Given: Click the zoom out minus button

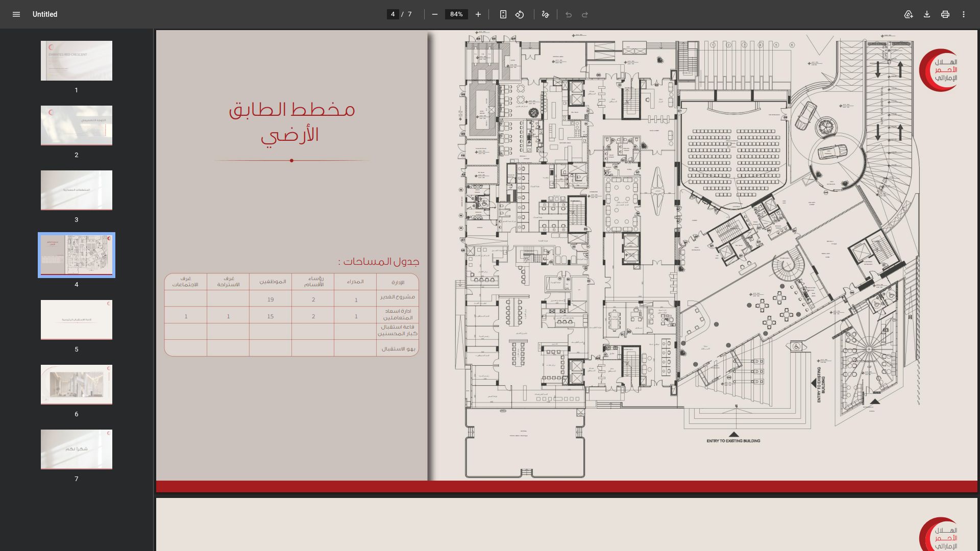Looking at the screenshot, I should [x=435, y=14].
